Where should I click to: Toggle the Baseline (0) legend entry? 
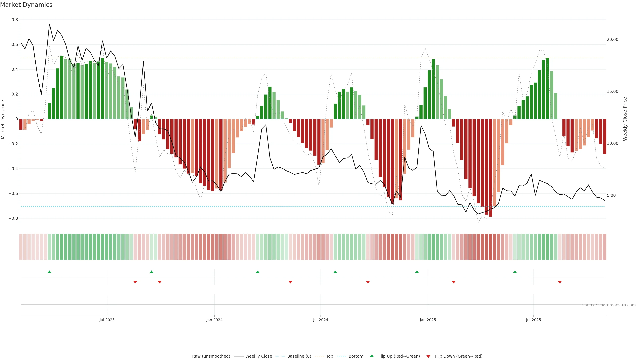[299, 356]
